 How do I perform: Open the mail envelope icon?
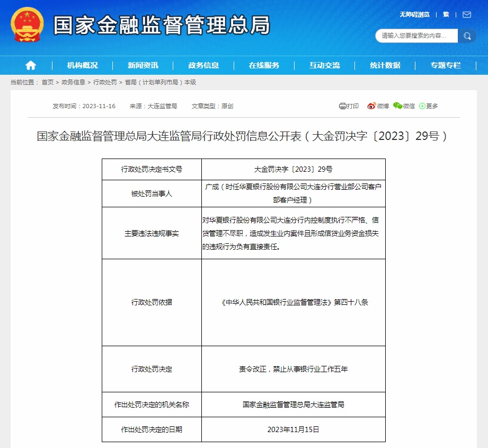(x=466, y=15)
